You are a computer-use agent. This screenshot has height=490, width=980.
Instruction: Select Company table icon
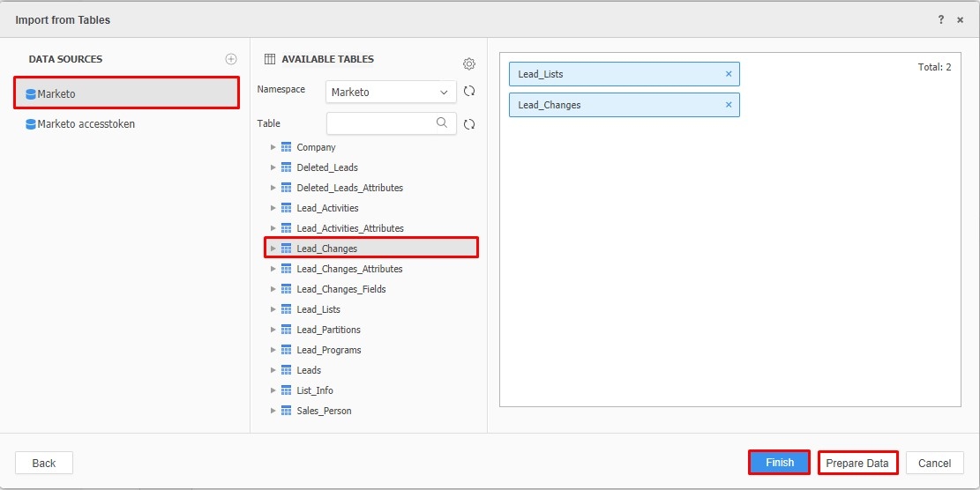[x=287, y=147]
